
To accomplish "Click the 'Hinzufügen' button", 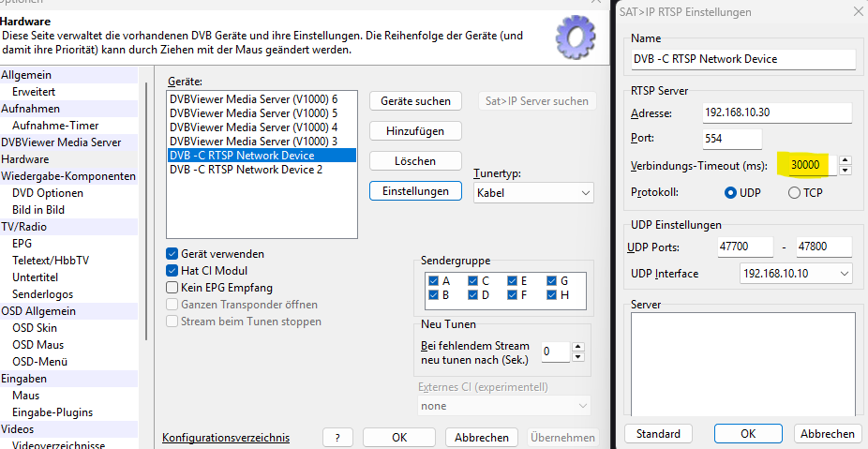I will 415,131.
